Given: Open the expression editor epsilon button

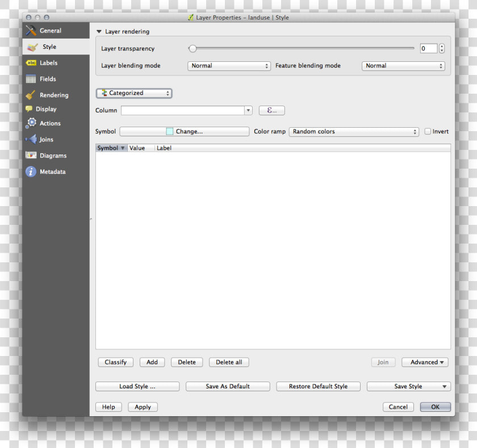Looking at the screenshot, I should pyautogui.click(x=271, y=110).
